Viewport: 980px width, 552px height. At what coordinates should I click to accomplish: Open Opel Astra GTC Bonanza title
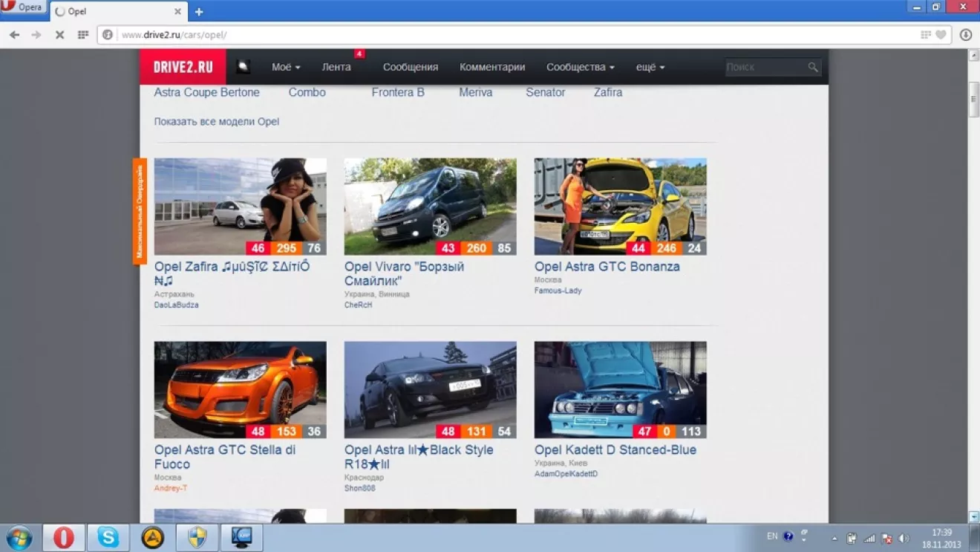pos(607,267)
